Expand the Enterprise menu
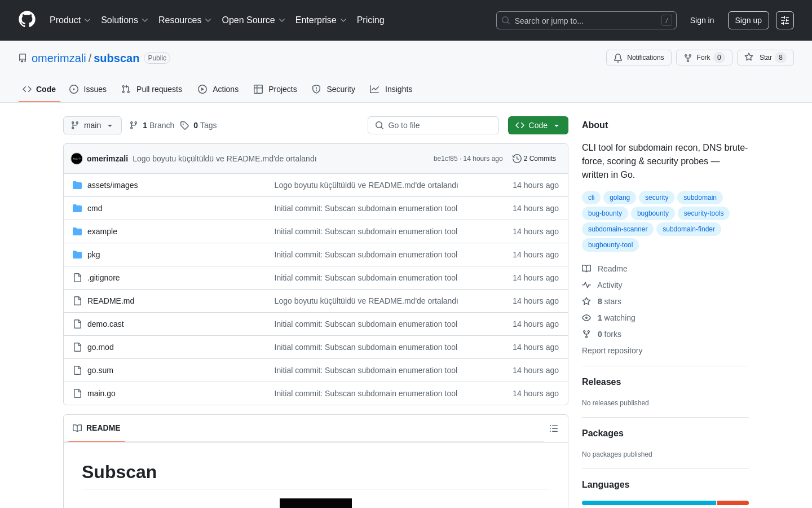The image size is (812, 508). (321, 20)
